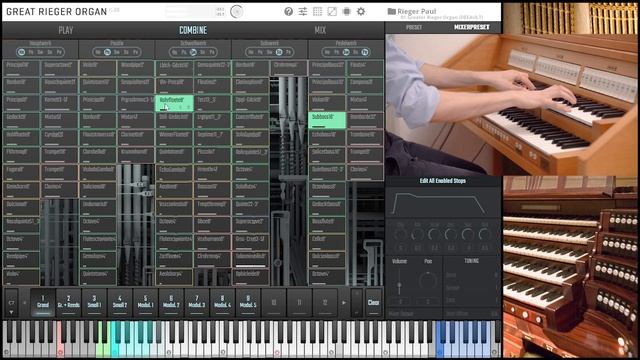Click the Pedalwerk division title
Screen dimensions: 640x360
(x=346, y=43)
